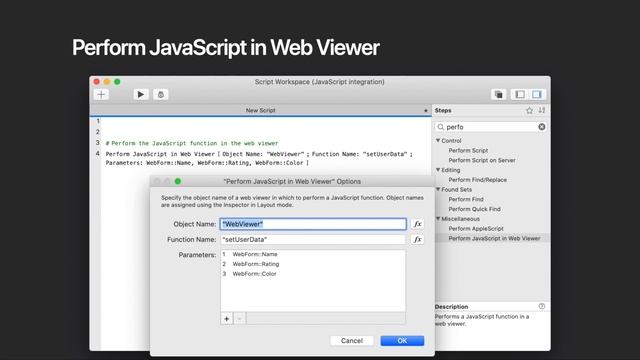Select the Perform JavaScript script line 4
The image size is (640, 360).
pyautogui.click(x=259, y=158)
